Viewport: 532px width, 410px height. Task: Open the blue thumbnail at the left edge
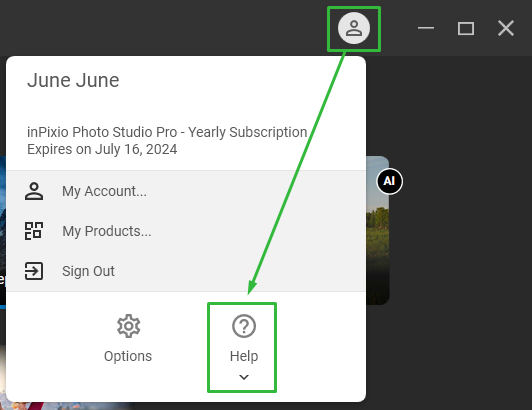coord(3,232)
